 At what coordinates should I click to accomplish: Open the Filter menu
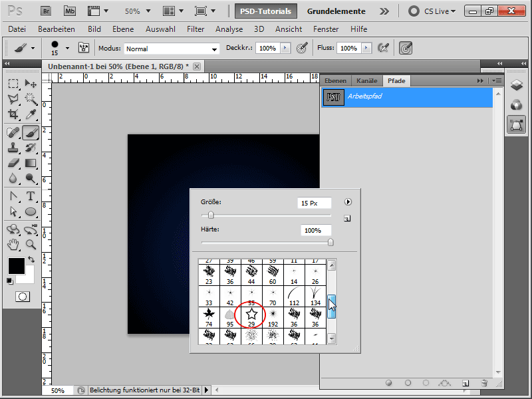tap(196, 29)
